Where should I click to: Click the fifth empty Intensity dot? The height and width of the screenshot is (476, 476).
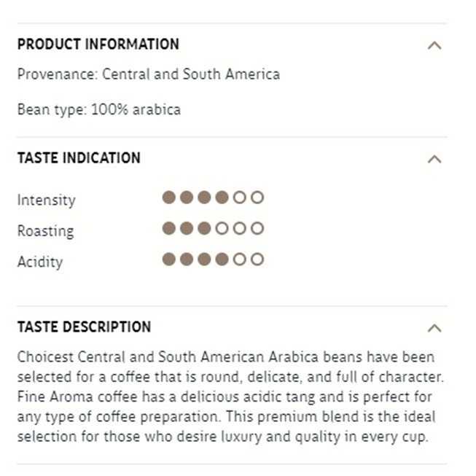click(x=240, y=198)
